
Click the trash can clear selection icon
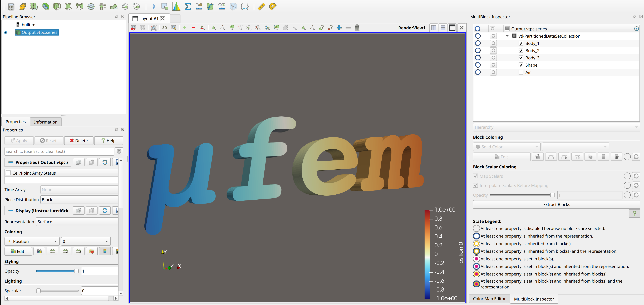pos(357,28)
